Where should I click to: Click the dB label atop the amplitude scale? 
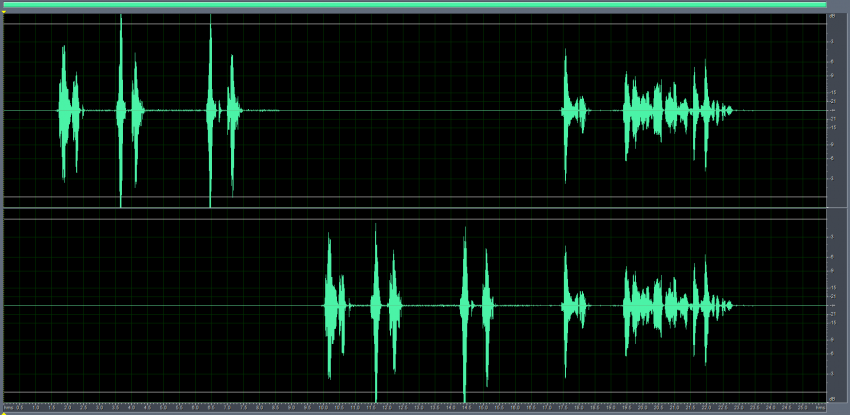pos(832,17)
